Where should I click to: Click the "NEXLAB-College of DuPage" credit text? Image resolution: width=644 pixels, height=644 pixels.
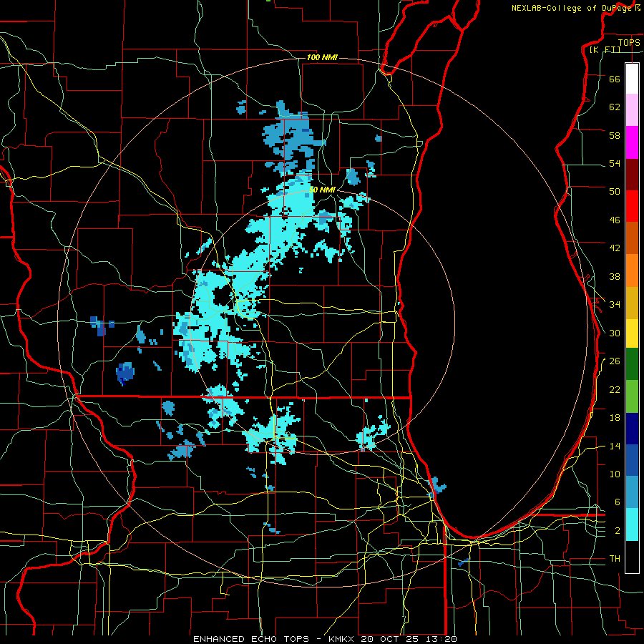(572, 8)
